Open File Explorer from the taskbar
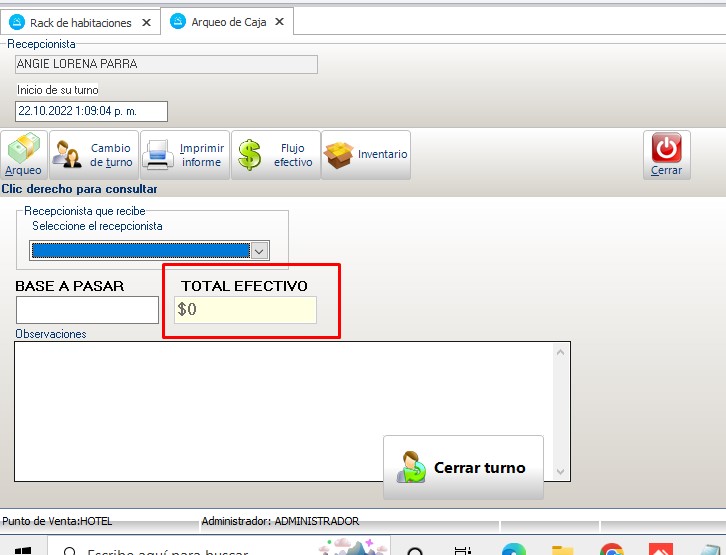 562,549
